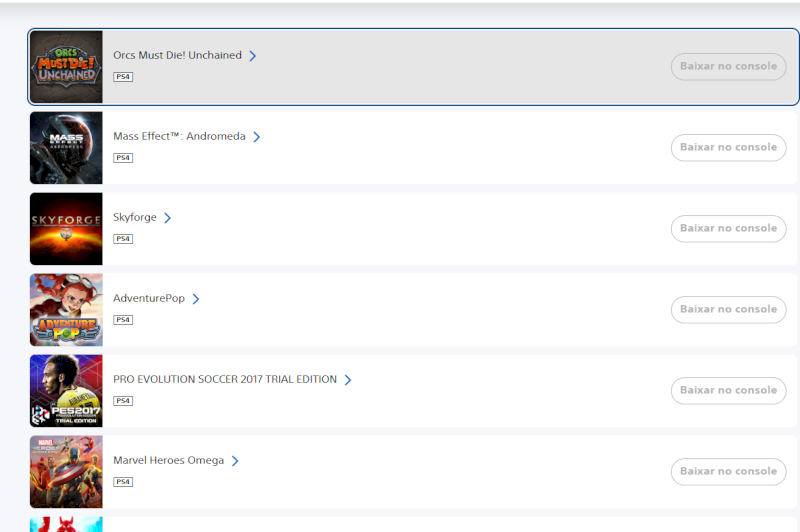Open PRO EVOLUTION SOCCER 2017 TRIAL EDITION title link
Image resolution: width=800 pixels, height=532 pixels.
click(225, 379)
